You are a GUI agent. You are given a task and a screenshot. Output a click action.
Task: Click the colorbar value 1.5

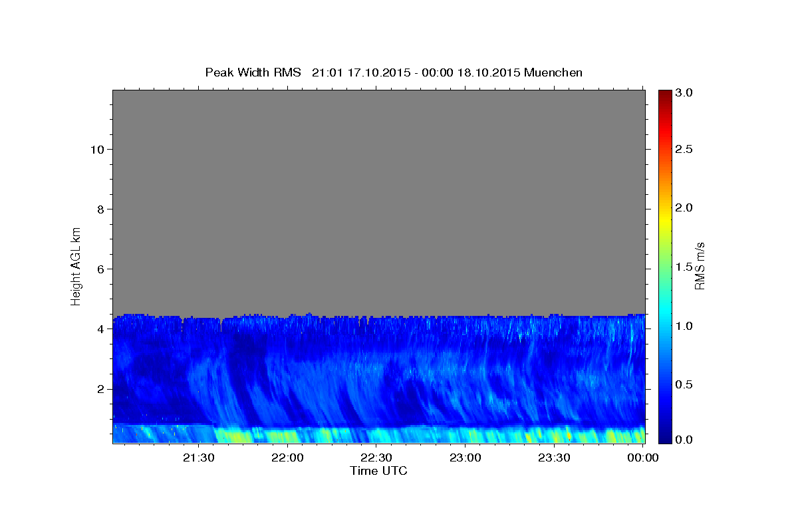[684, 267]
